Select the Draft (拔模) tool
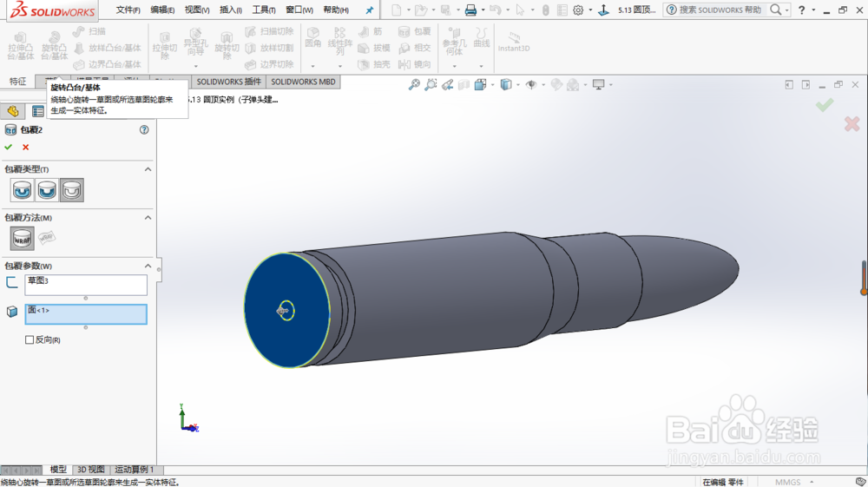Image resolution: width=868 pixels, height=487 pixels. click(x=373, y=48)
